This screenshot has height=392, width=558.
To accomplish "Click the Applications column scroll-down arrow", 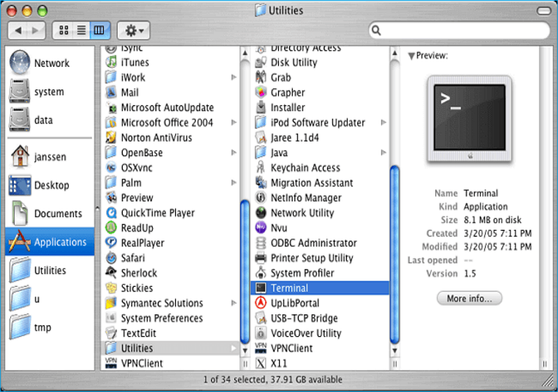I will click(x=245, y=350).
